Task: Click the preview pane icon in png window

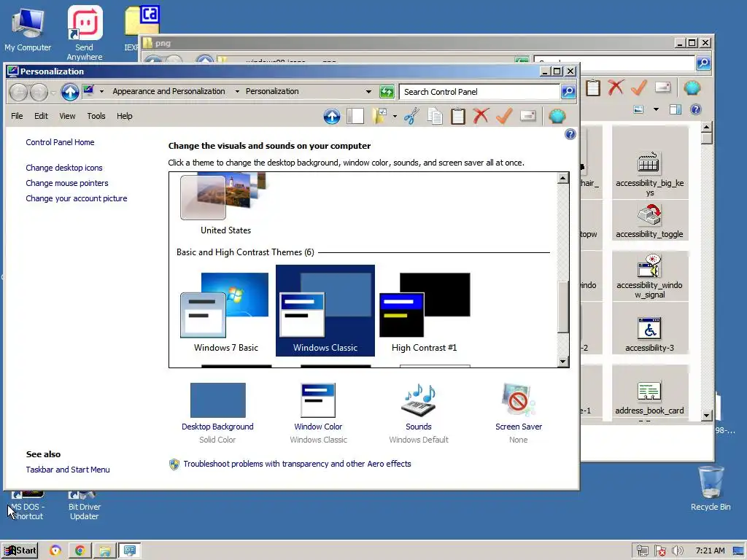Action: [675, 109]
